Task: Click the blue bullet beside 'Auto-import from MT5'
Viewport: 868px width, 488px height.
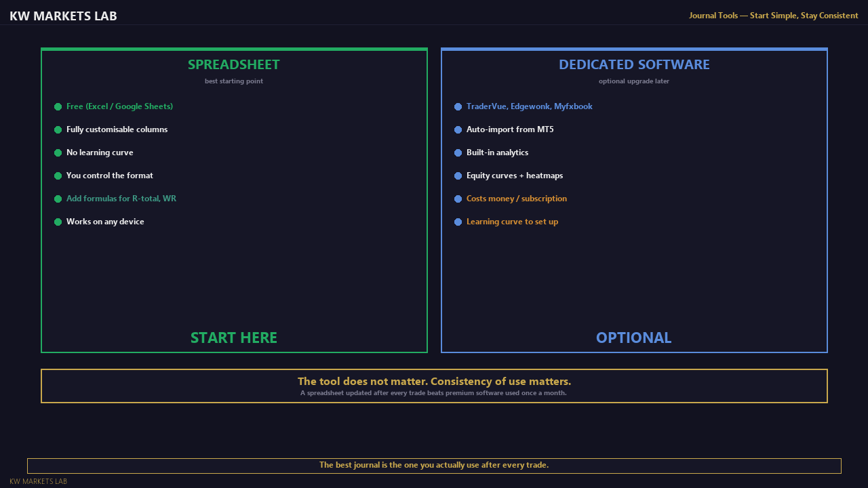Action: 458,129
